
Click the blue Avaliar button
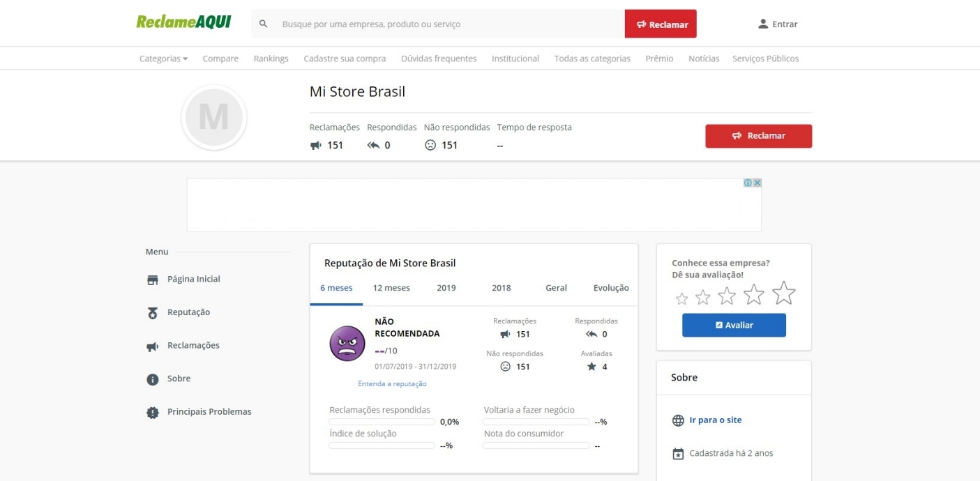click(734, 326)
